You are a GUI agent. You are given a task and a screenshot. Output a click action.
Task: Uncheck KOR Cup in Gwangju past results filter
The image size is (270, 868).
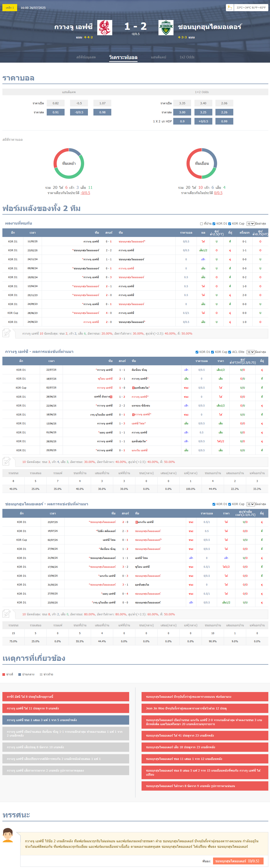(x=212, y=352)
